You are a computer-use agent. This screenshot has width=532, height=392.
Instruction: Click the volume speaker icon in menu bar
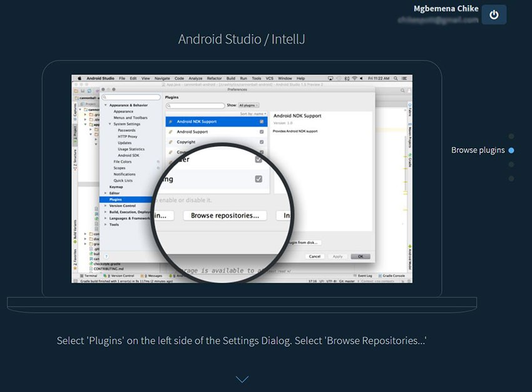pos(361,78)
